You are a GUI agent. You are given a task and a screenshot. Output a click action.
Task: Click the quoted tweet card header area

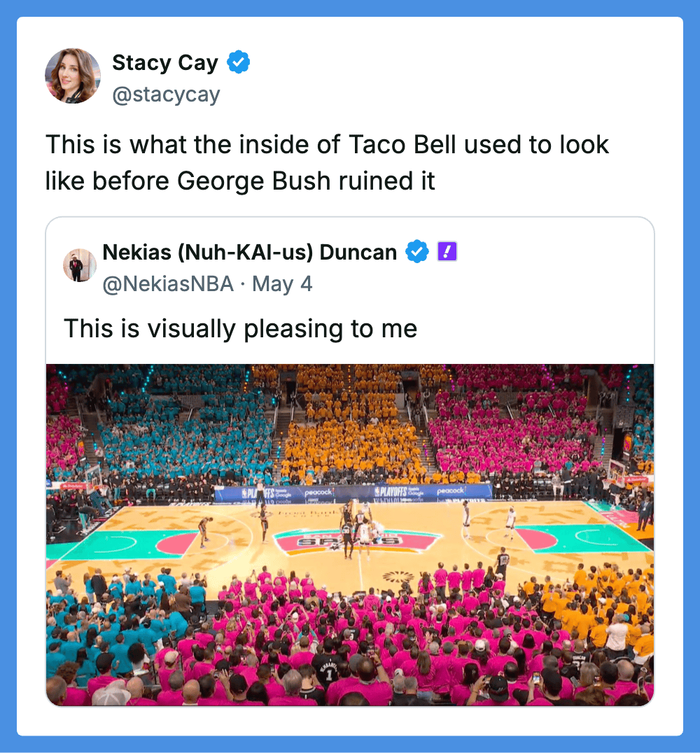click(350, 267)
